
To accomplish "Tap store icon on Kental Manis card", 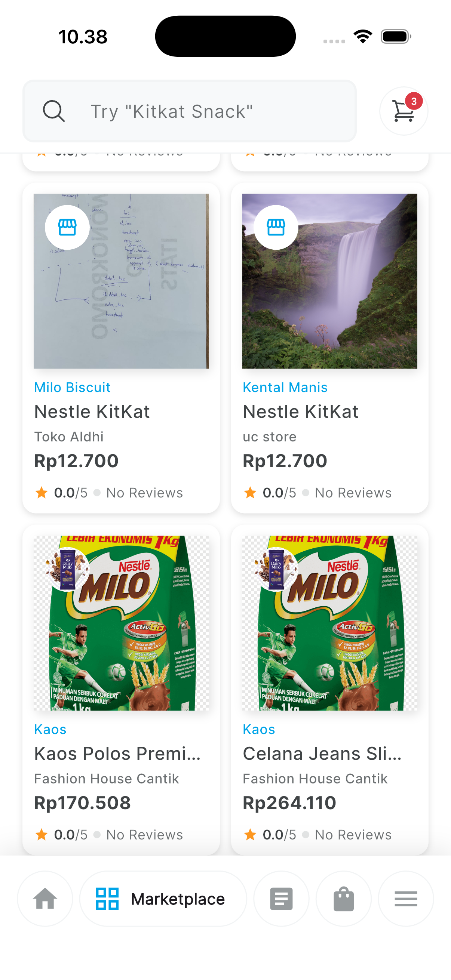I will pos(276,228).
